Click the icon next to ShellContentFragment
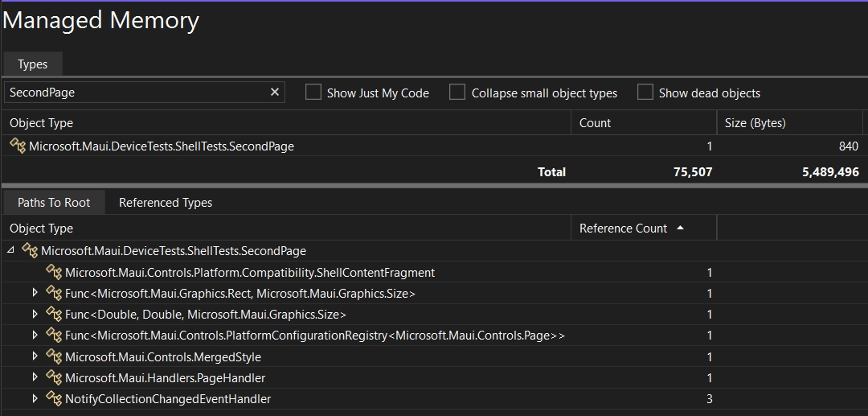The height and width of the screenshot is (416, 868). coord(54,273)
